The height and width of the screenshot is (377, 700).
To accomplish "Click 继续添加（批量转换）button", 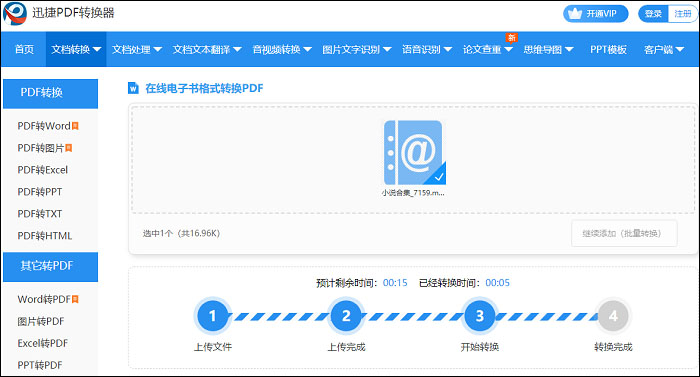I will (x=624, y=233).
